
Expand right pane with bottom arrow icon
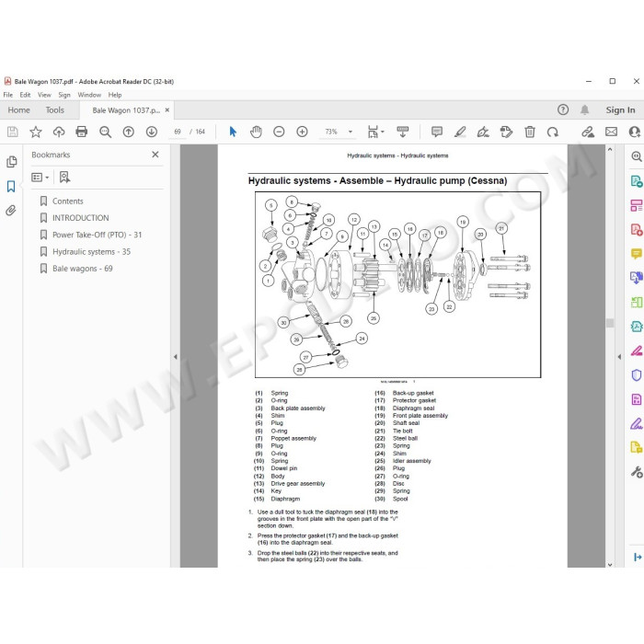click(637, 557)
